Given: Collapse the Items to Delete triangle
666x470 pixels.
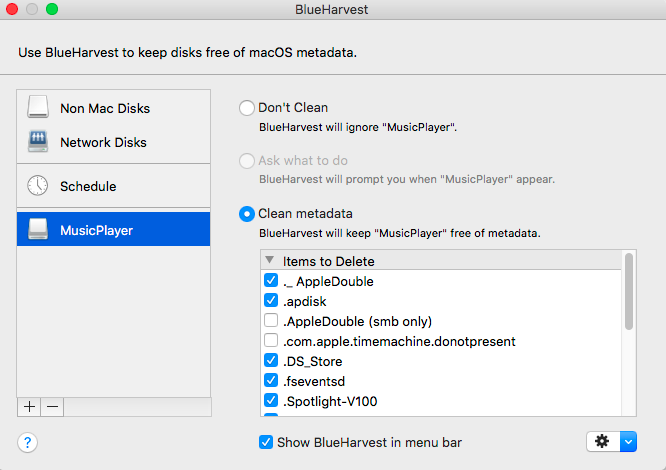Looking at the screenshot, I should 269,259.
